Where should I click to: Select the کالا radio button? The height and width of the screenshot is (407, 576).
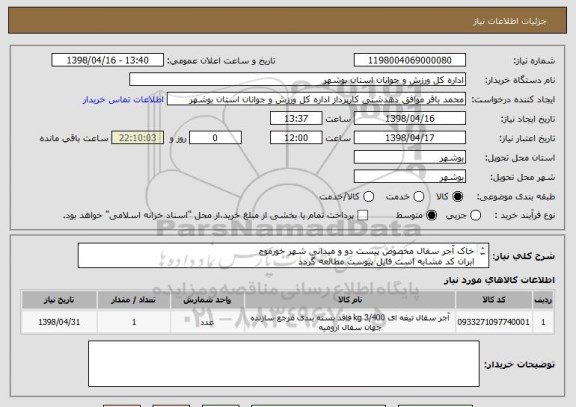[457, 197]
